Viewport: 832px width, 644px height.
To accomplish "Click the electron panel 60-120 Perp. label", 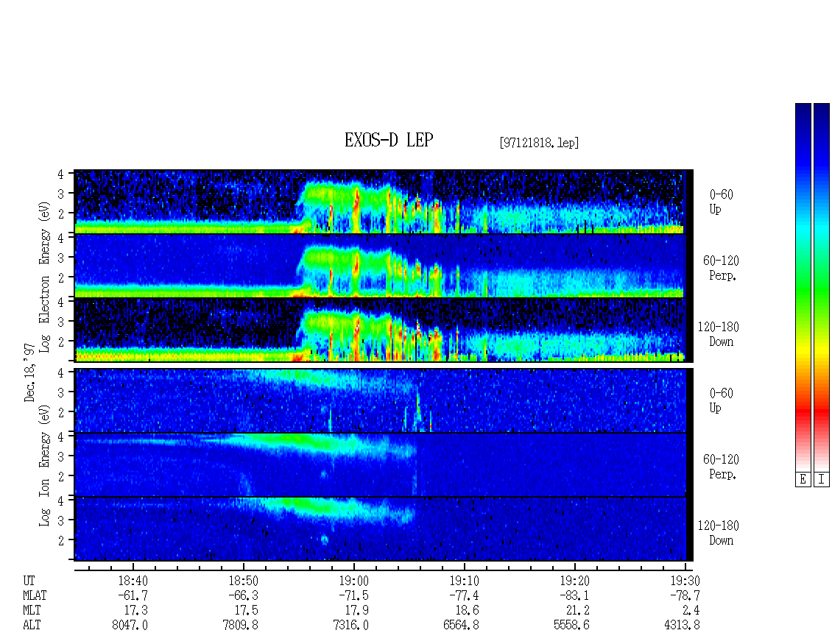I will tap(721, 268).
